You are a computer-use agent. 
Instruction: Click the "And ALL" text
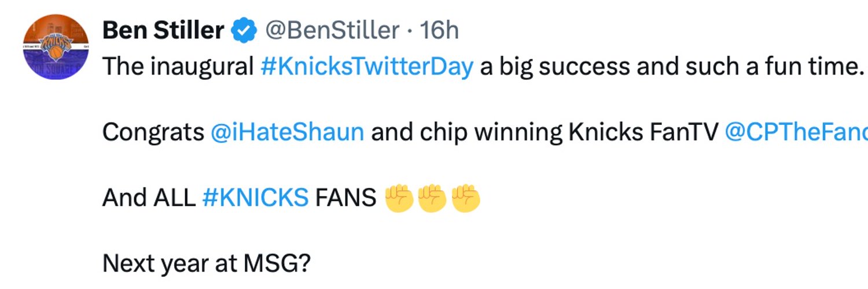pyautogui.click(x=149, y=198)
